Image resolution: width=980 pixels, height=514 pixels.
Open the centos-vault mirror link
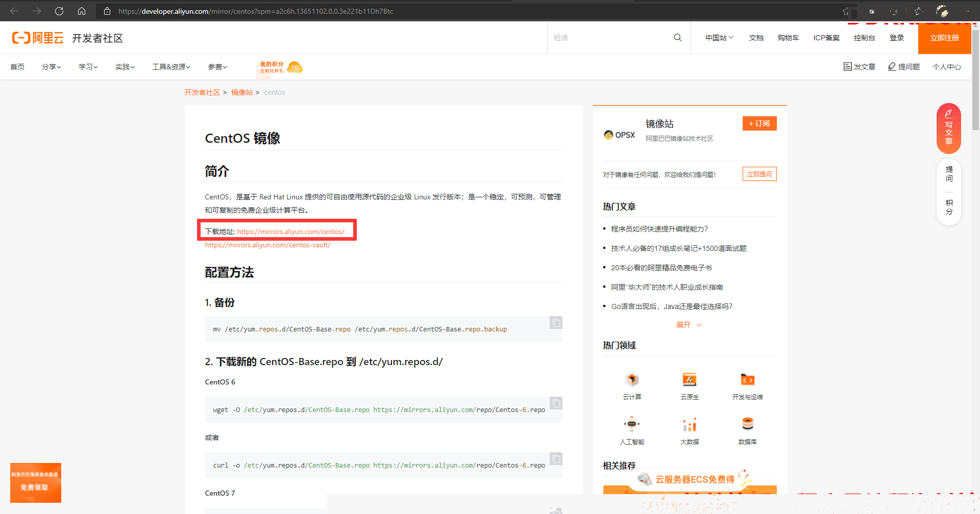pyautogui.click(x=267, y=245)
